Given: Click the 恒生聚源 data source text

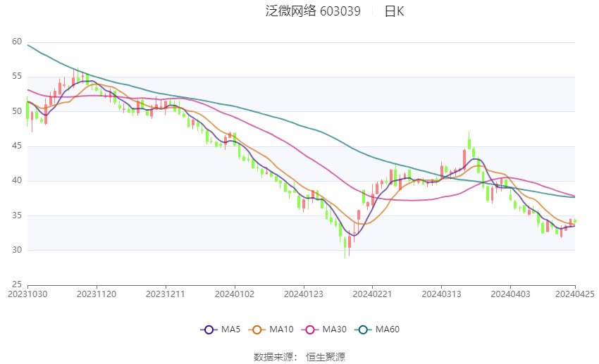Looking at the screenshot, I should pos(326,357).
